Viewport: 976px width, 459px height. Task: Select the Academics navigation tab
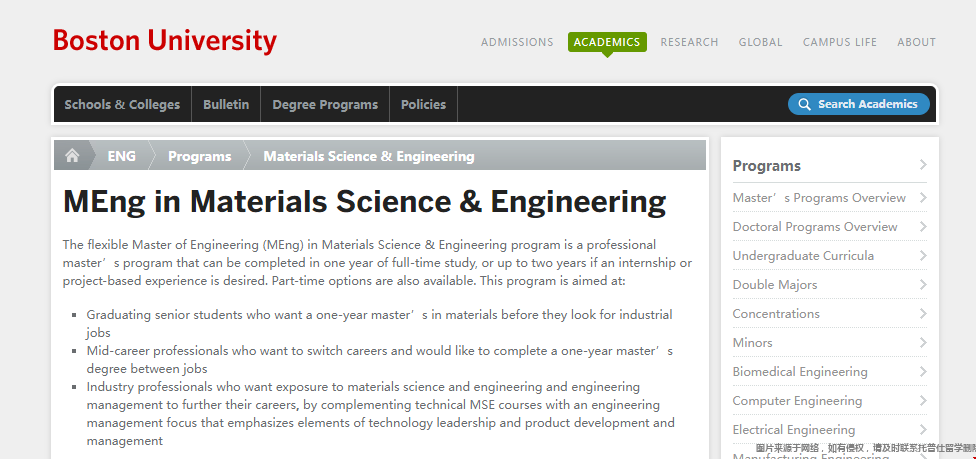tap(607, 42)
